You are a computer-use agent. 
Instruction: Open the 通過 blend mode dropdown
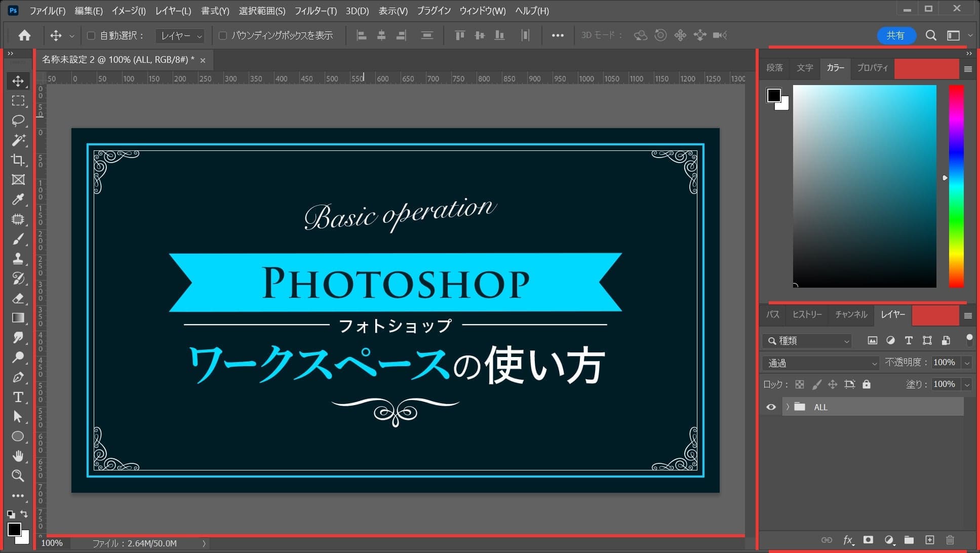[820, 363]
